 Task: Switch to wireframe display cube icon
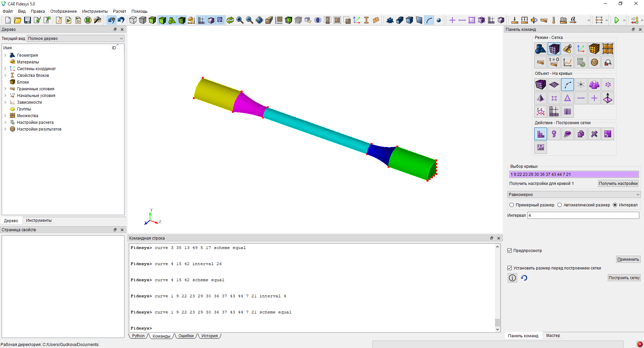[x=133, y=20]
